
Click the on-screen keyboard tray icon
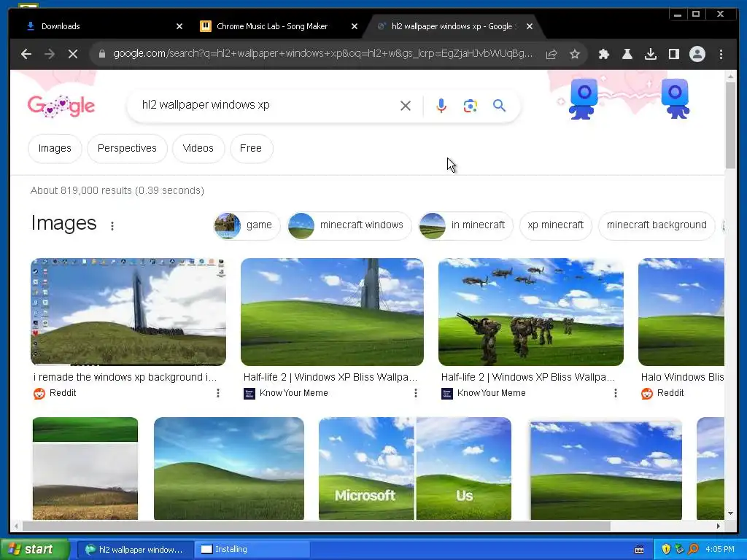pos(639,550)
